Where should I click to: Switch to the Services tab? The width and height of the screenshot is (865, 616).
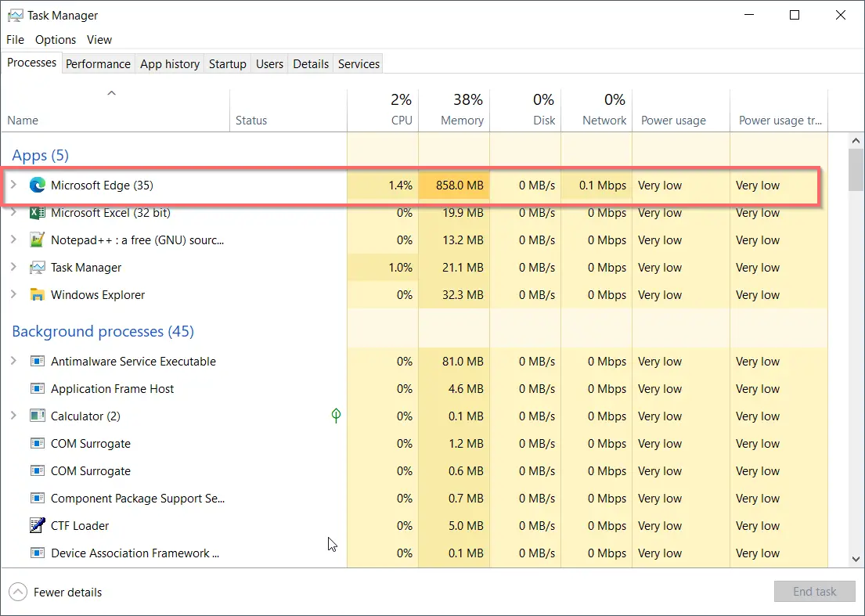tap(359, 64)
